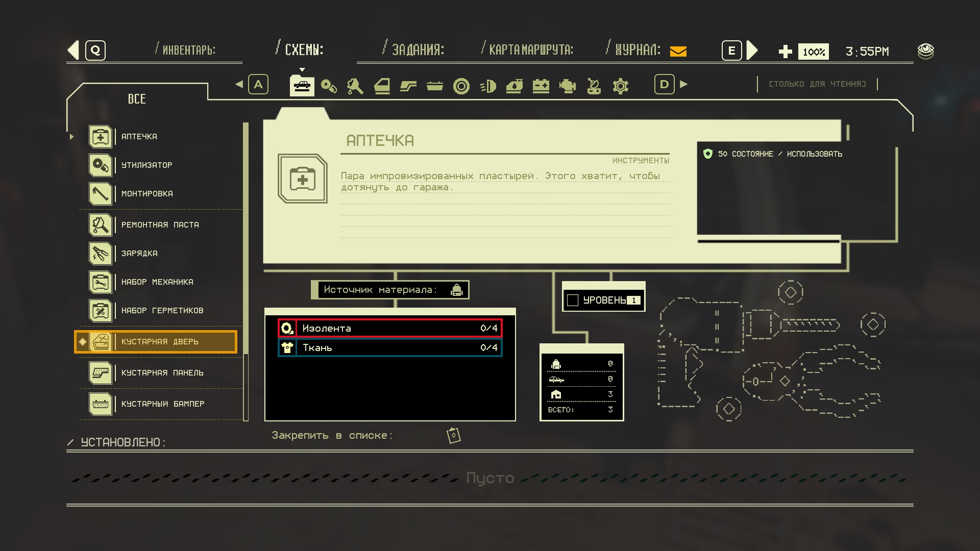Select the car door schematics category icon
Image resolution: width=980 pixels, height=551 pixels.
tap(382, 86)
